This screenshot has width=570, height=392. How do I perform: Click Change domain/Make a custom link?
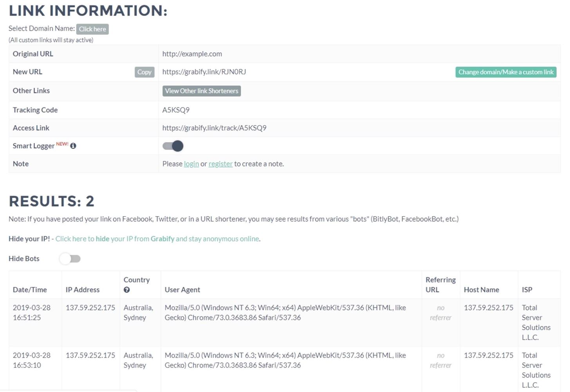point(506,72)
